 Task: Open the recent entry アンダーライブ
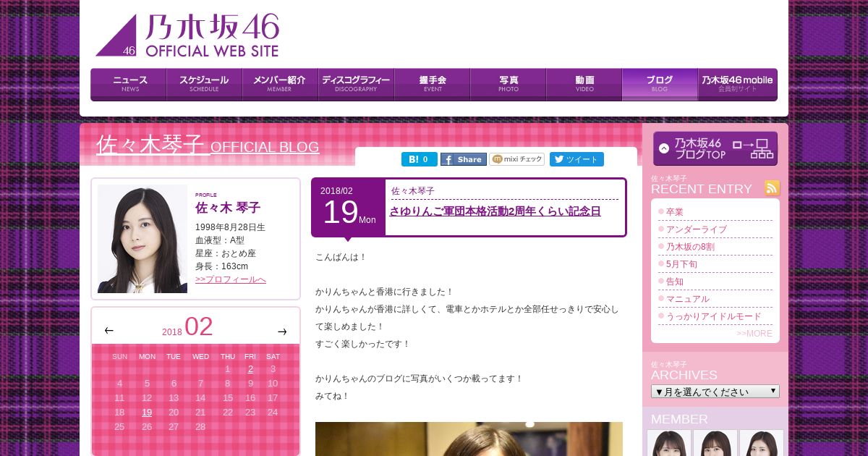click(697, 229)
